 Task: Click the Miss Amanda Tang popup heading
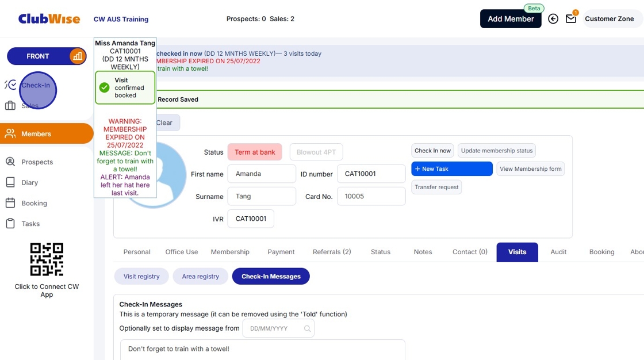point(125,43)
